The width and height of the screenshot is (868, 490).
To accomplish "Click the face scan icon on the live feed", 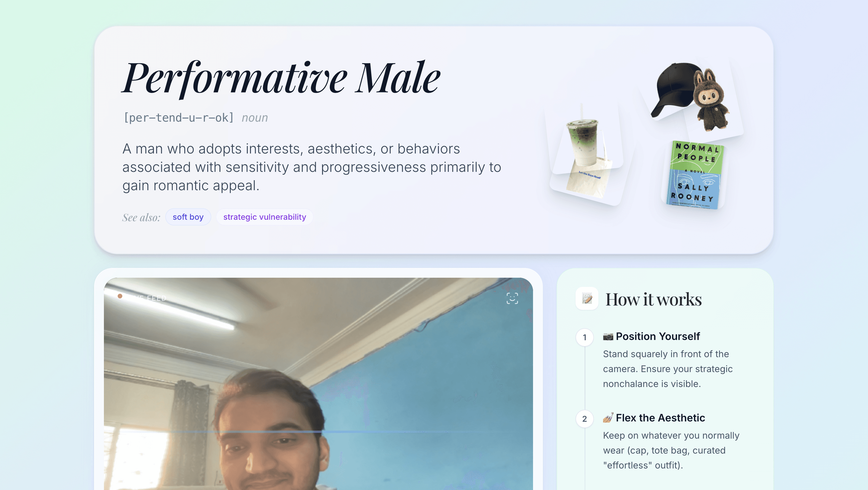I will tap(512, 298).
